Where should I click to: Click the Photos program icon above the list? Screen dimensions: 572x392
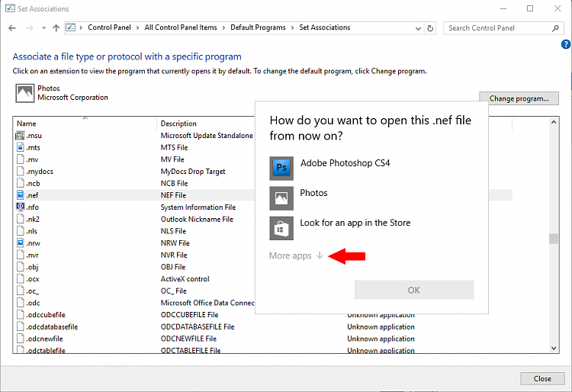(x=25, y=93)
